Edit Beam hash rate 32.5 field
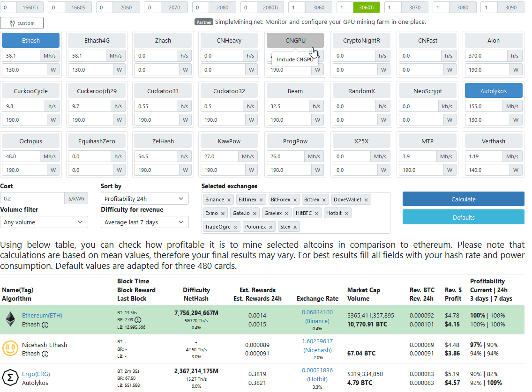 point(288,106)
